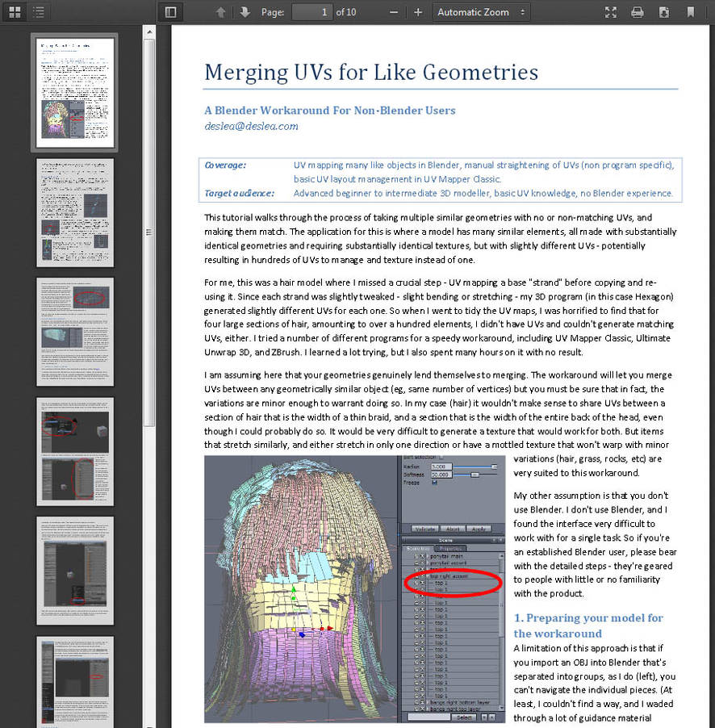Jump to page 2 via its thumbnail
715x728 pixels.
point(74,211)
